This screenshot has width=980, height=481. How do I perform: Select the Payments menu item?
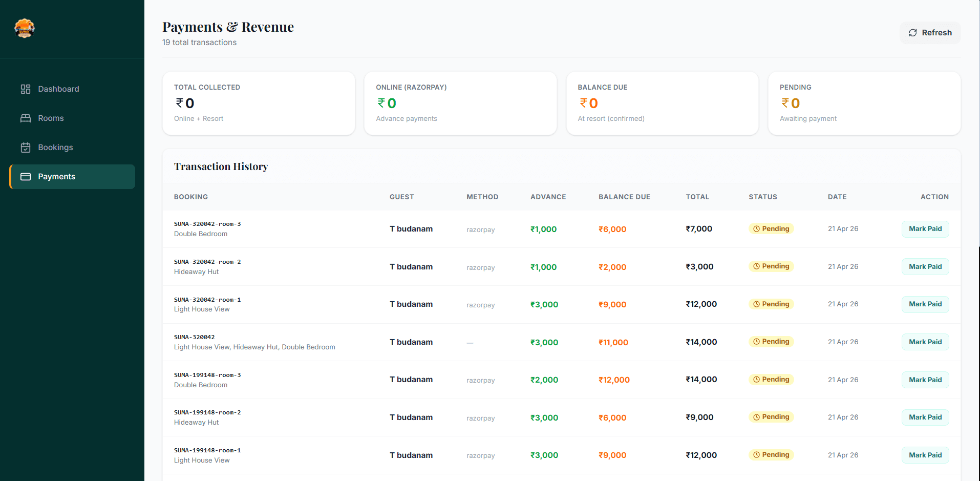coord(72,177)
